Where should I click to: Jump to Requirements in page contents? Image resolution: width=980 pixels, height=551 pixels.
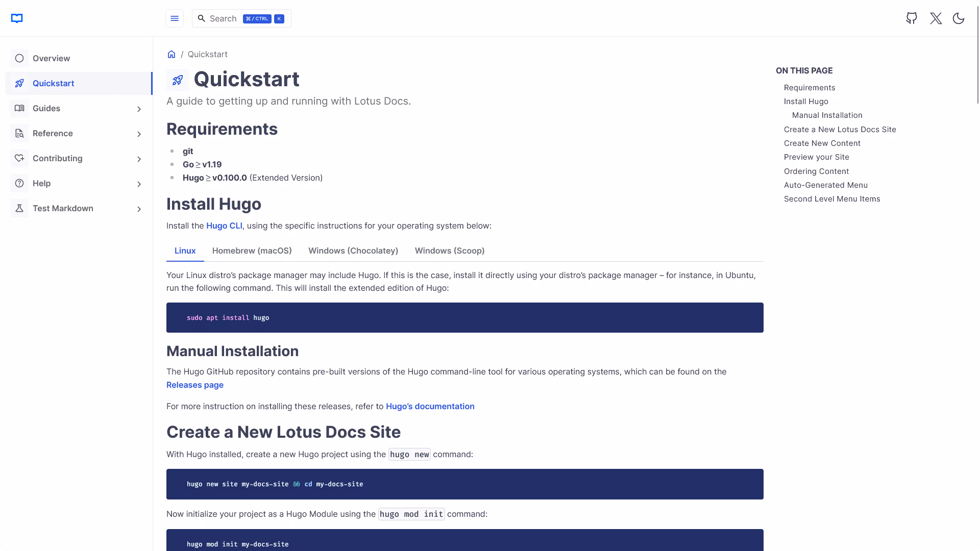click(x=810, y=88)
